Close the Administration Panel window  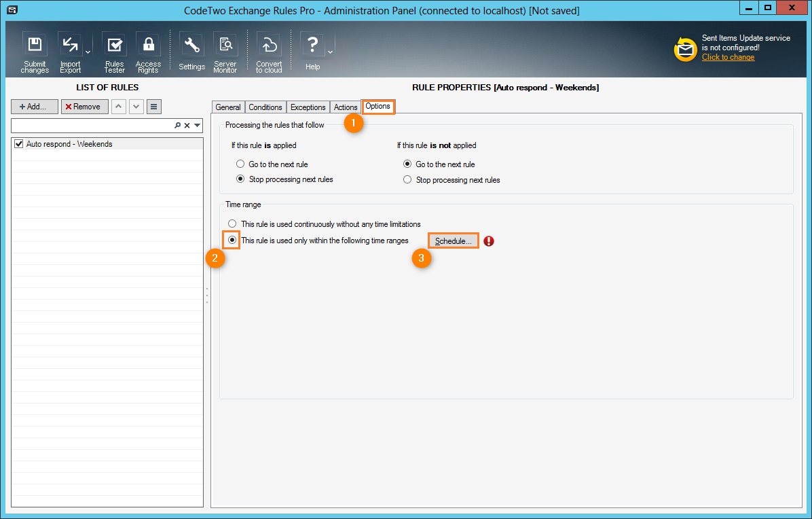point(792,7)
